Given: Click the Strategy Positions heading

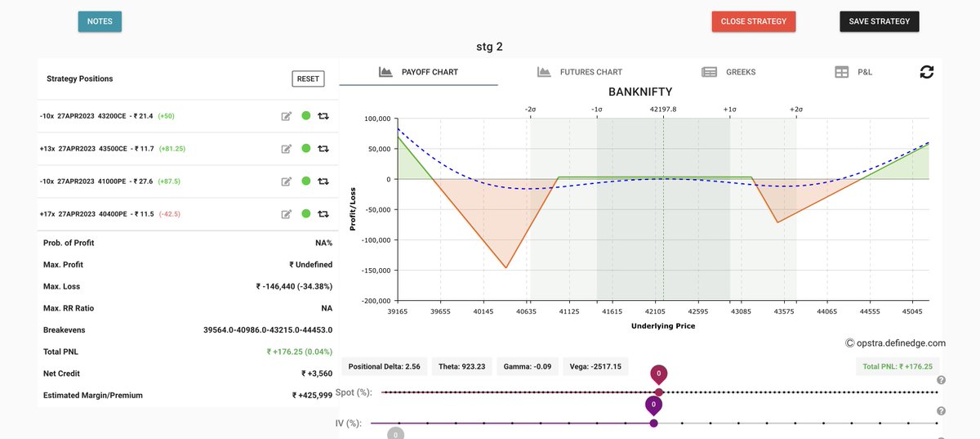Looking at the screenshot, I should click(80, 78).
